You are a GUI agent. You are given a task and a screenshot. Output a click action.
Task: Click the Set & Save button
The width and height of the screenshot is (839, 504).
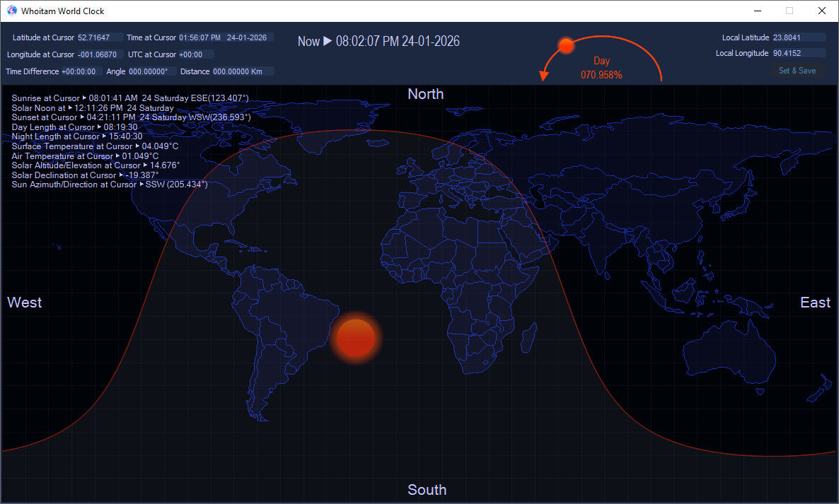pyautogui.click(x=797, y=71)
